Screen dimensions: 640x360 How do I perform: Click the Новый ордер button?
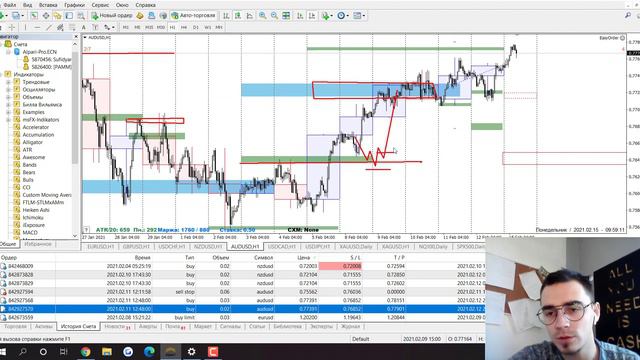point(111,16)
